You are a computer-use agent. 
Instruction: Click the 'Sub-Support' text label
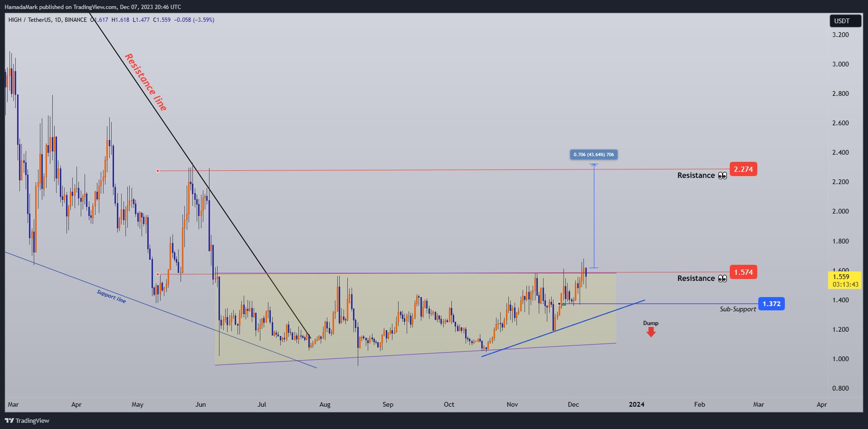click(x=738, y=309)
